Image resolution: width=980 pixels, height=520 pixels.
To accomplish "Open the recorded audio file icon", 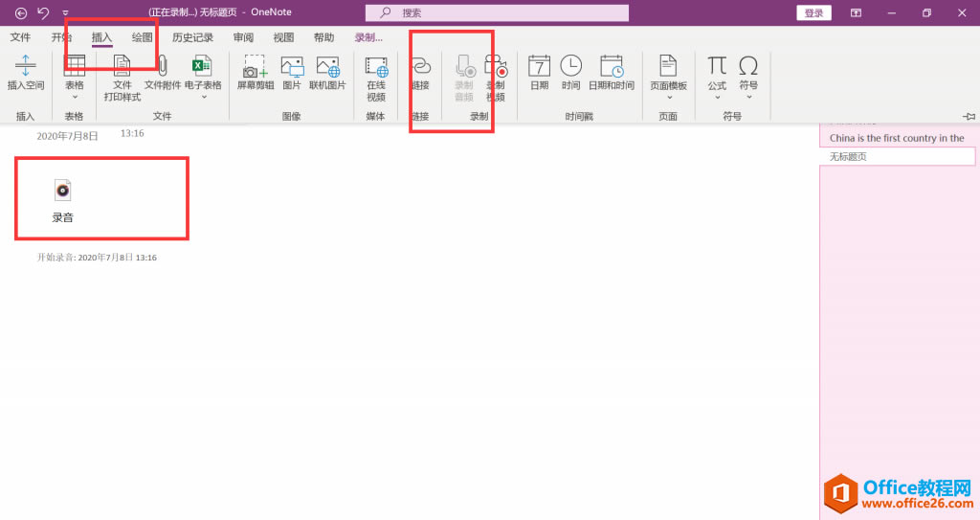I will (62, 191).
